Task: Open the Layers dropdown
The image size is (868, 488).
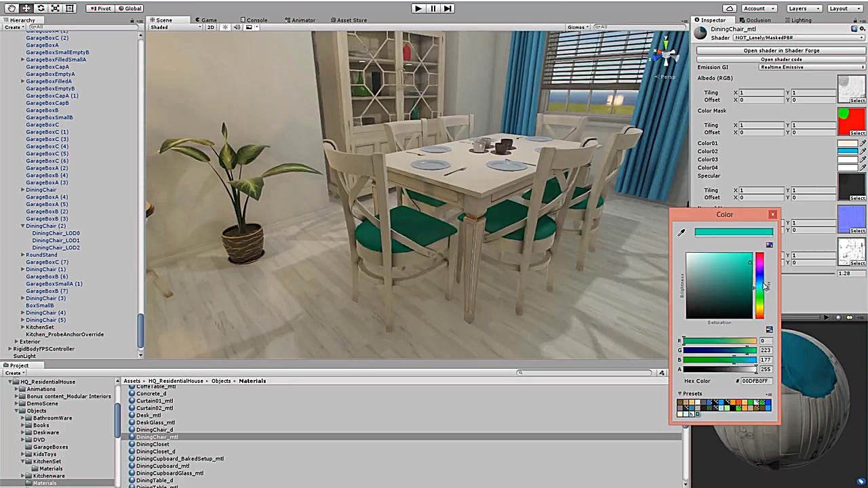Action: coord(804,8)
